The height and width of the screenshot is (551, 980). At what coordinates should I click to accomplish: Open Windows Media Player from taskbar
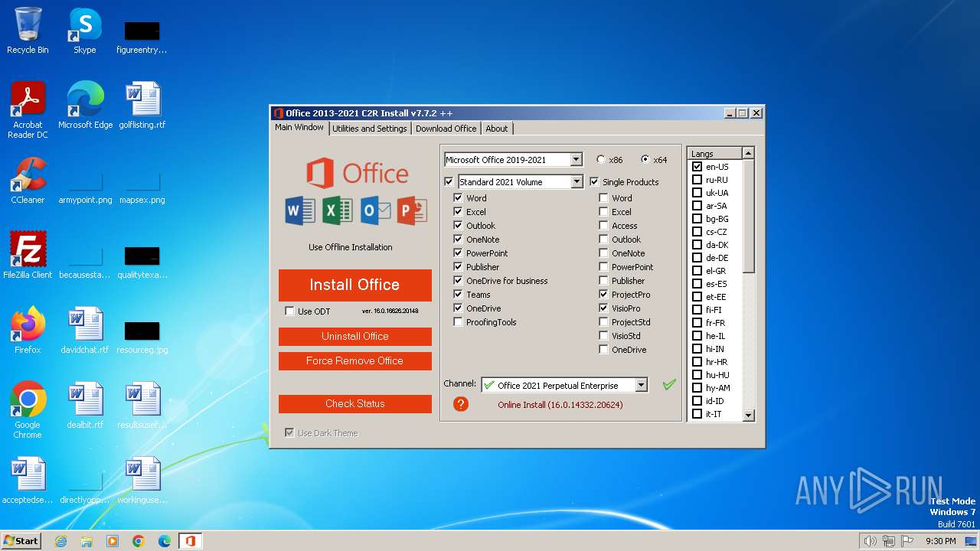(113, 541)
